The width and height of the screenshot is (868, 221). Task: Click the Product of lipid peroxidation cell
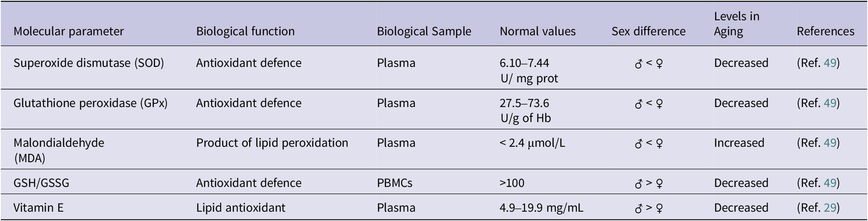coord(272,143)
